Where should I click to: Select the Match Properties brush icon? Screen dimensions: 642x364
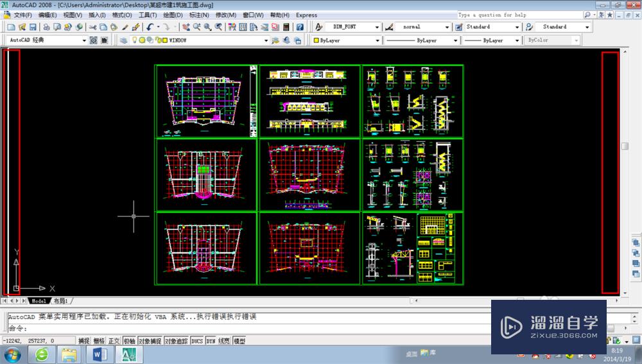pos(125,27)
